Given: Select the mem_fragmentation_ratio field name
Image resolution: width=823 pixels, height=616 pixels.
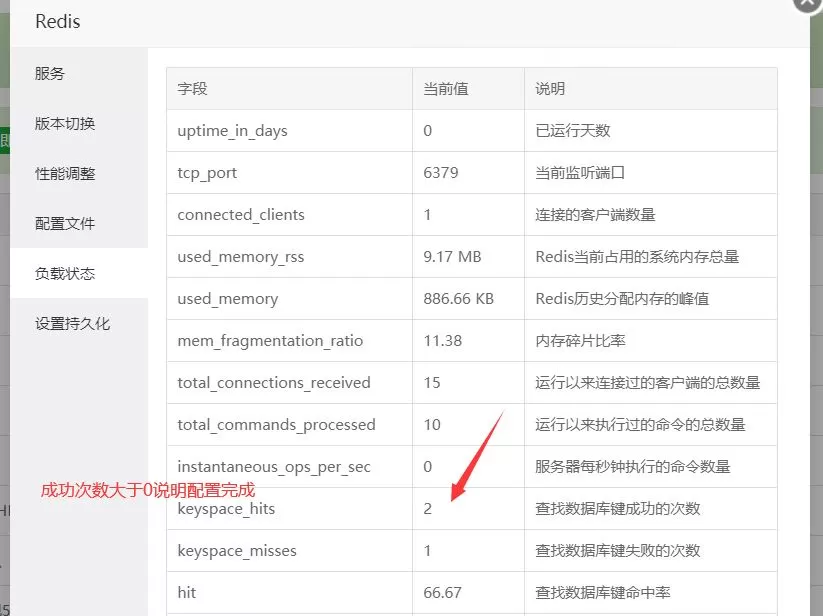Looking at the screenshot, I should [270, 341].
